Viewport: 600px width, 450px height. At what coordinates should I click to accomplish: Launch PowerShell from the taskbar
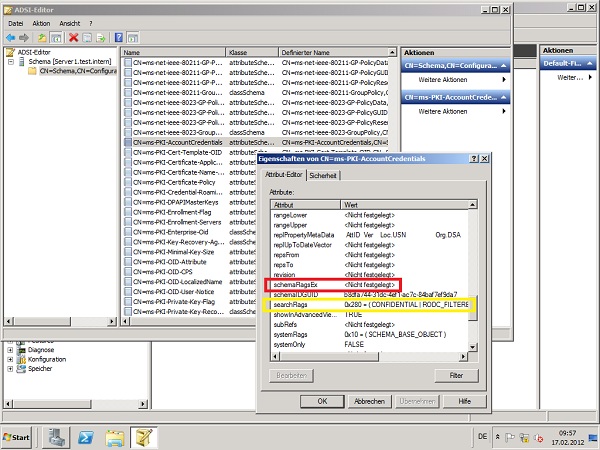(x=86, y=437)
